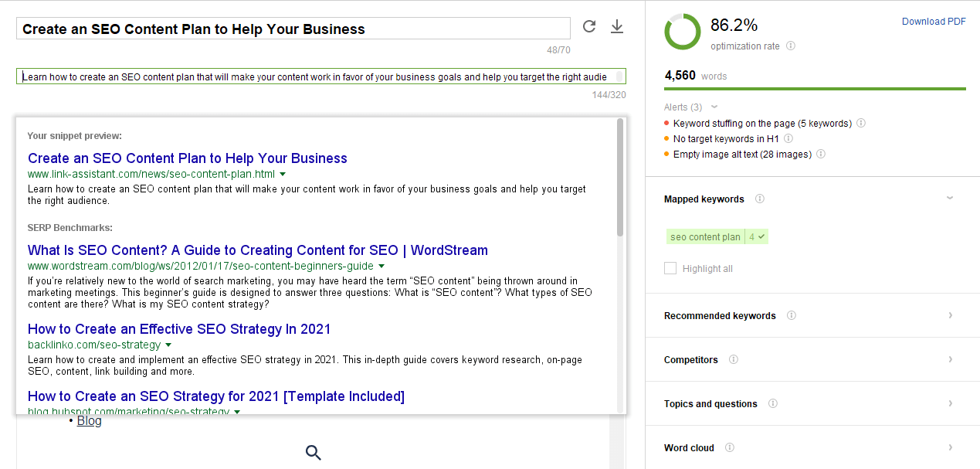
Task: Select the 'seo content plan' keyword tag
Action: click(705, 237)
